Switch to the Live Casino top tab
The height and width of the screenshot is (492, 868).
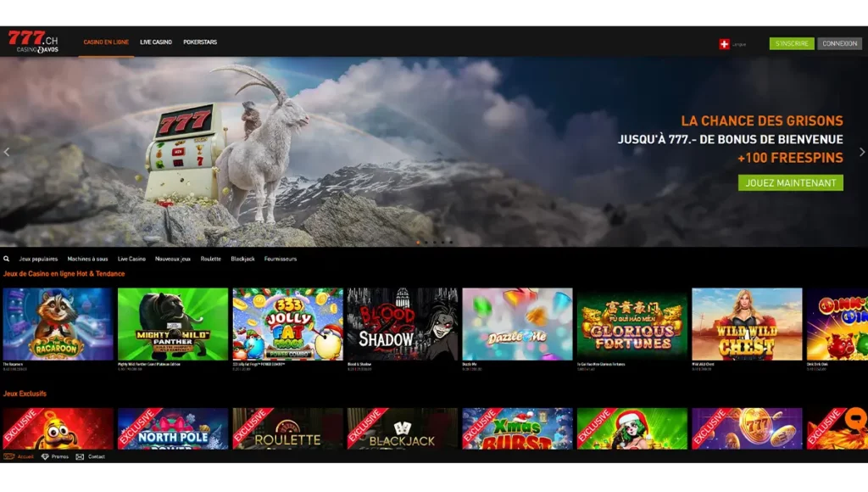click(156, 42)
